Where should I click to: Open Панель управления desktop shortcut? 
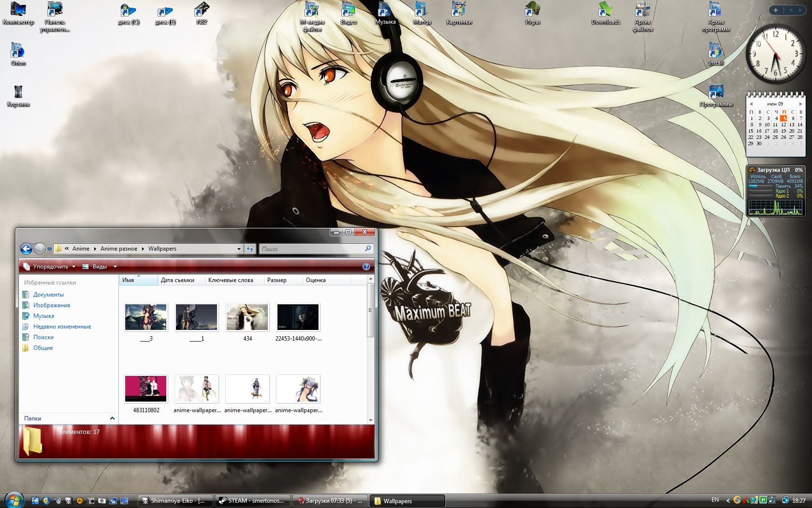pyautogui.click(x=55, y=16)
